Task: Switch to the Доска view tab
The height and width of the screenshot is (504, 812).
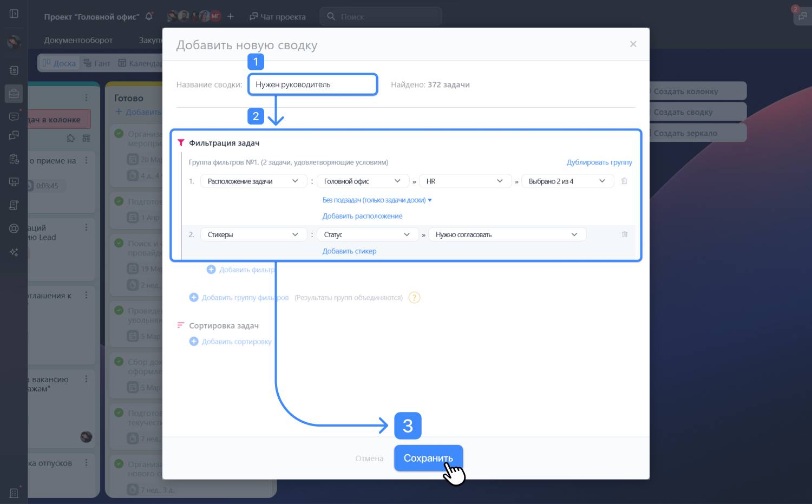Action: [x=60, y=63]
